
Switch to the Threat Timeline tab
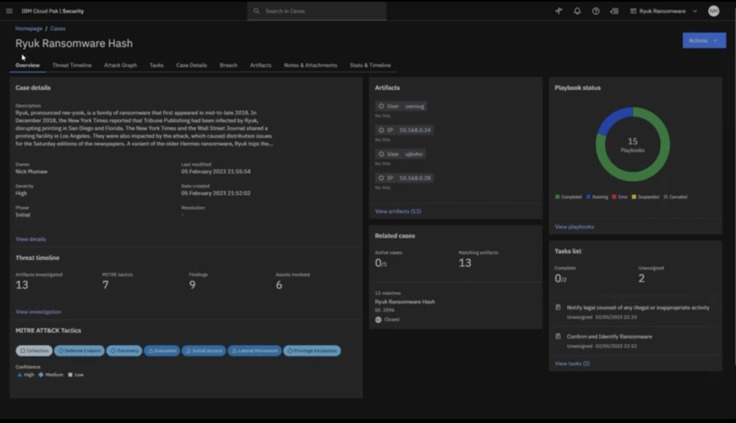coord(72,65)
